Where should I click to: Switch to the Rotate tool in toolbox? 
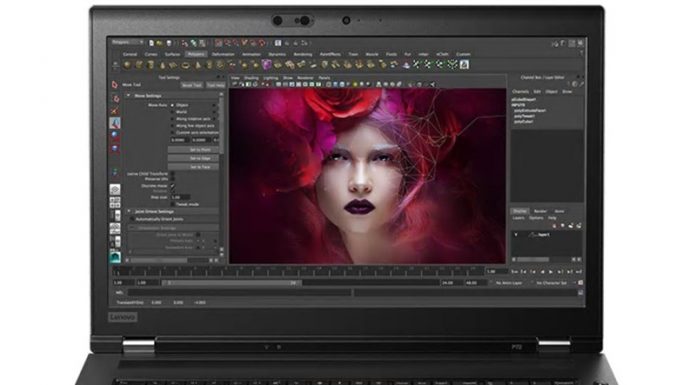click(x=115, y=135)
